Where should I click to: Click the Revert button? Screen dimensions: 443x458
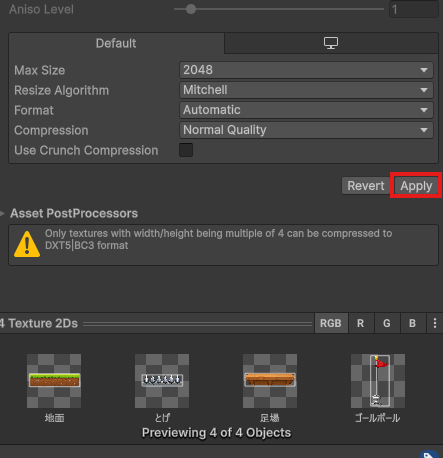click(366, 186)
